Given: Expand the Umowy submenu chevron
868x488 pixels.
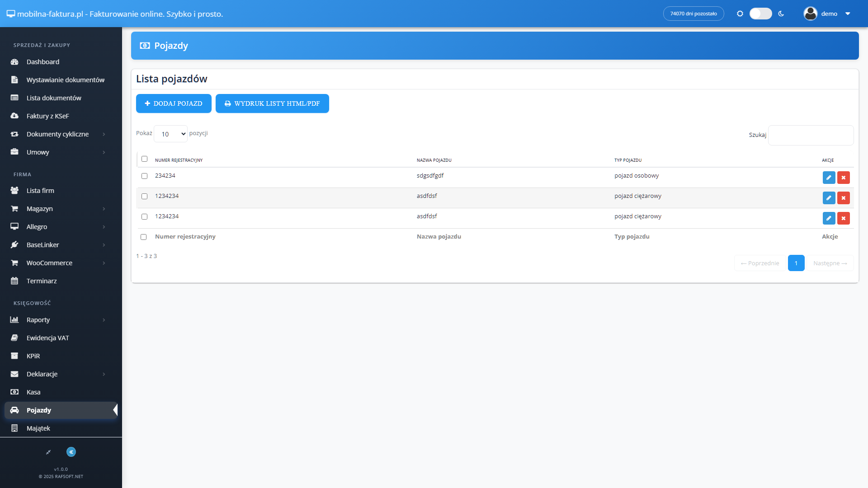Looking at the screenshot, I should coord(104,152).
